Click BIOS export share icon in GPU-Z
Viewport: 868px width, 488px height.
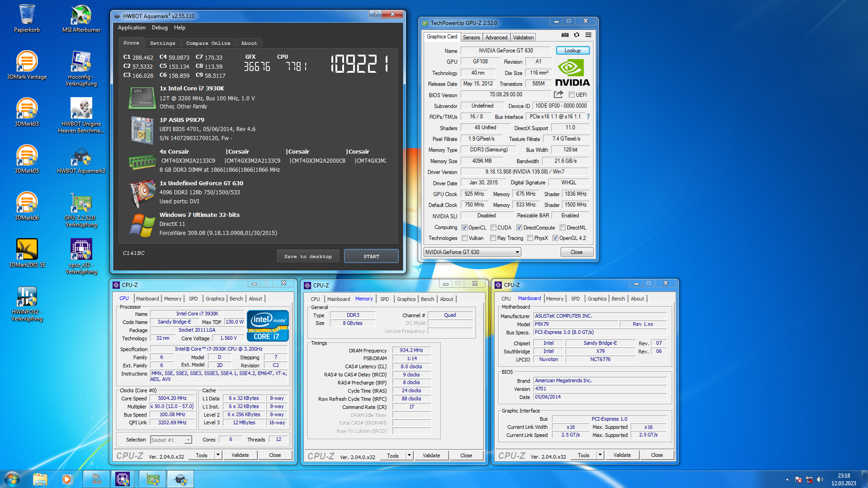click(x=558, y=94)
